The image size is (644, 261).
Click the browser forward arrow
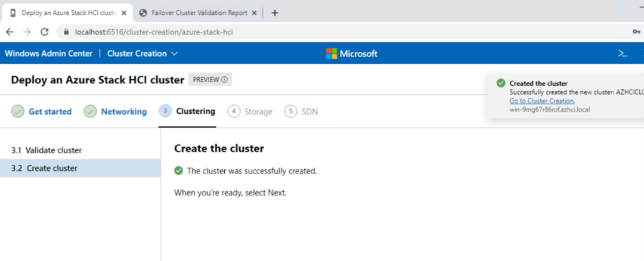[27, 32]
